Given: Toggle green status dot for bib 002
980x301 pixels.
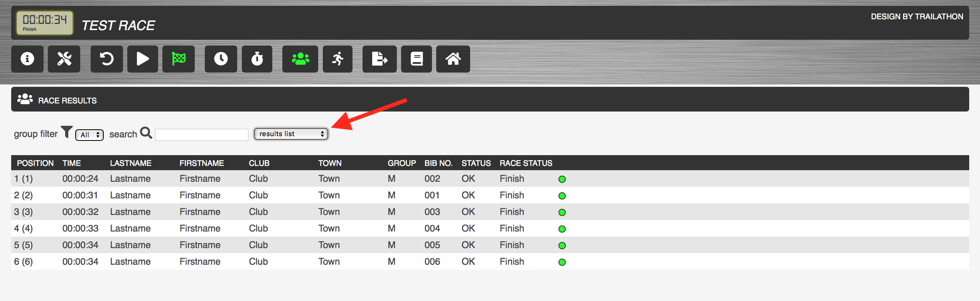Looking at the screenshot, I should (x=562, y=179).
